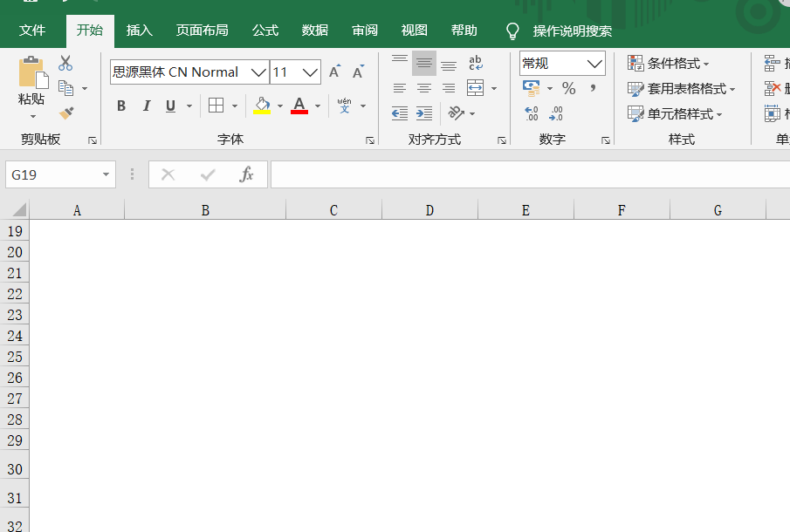Open font color dropdown arrow
Viewport: 790px width, 532px height.
[318, 106]
